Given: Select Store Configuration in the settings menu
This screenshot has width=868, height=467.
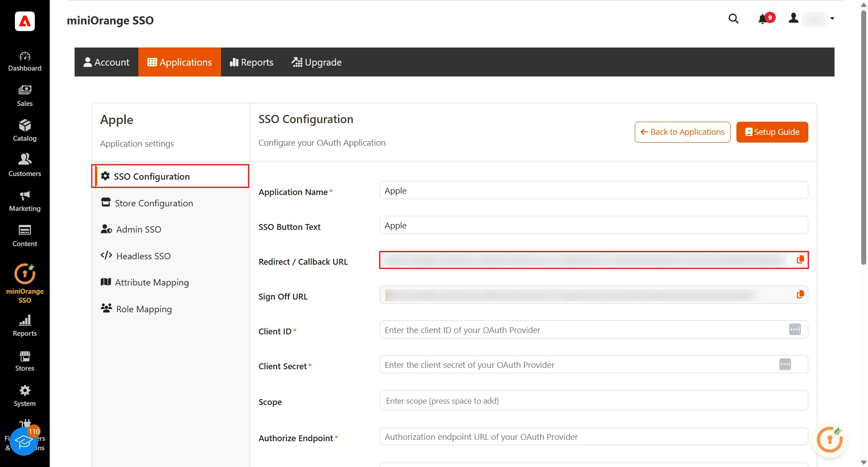Looking at the screenshot, I should (x=170, y=203).
